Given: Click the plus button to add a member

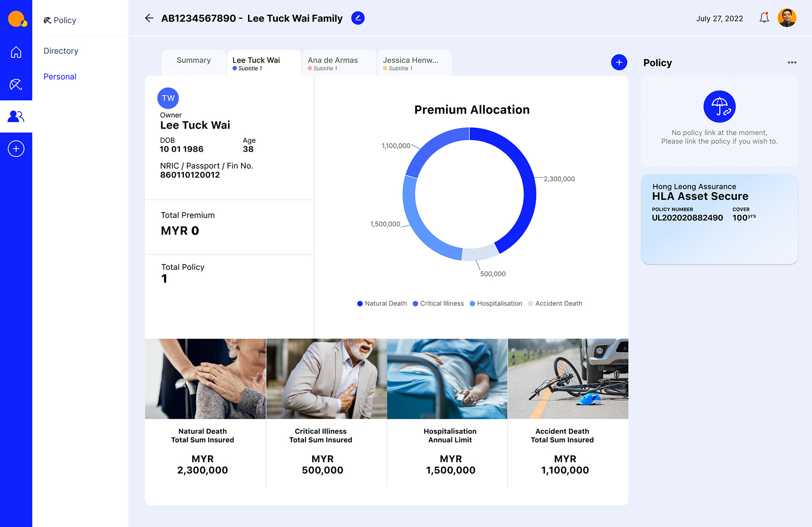Looking at the screenshot, I should [619, 62].
